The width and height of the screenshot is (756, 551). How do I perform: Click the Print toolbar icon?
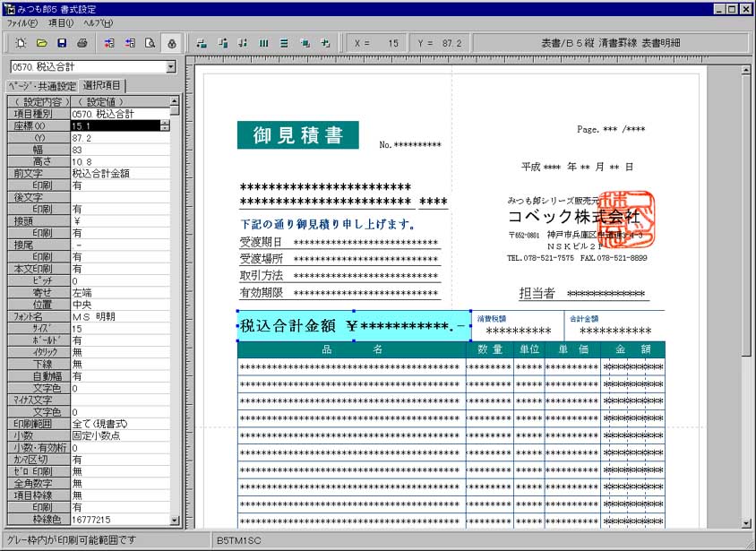pos(82,43)
